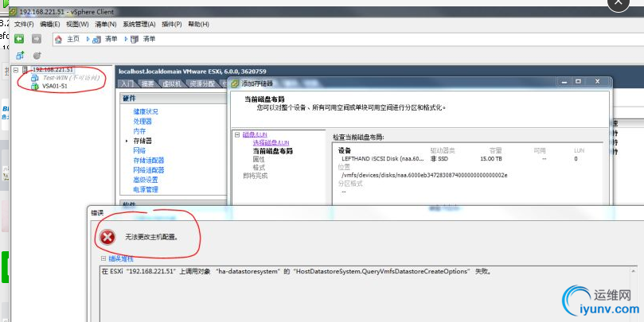The image size is (644, 322).
Task: Open breadcrumb arrow before first 清单
Action: click(88, 39)
